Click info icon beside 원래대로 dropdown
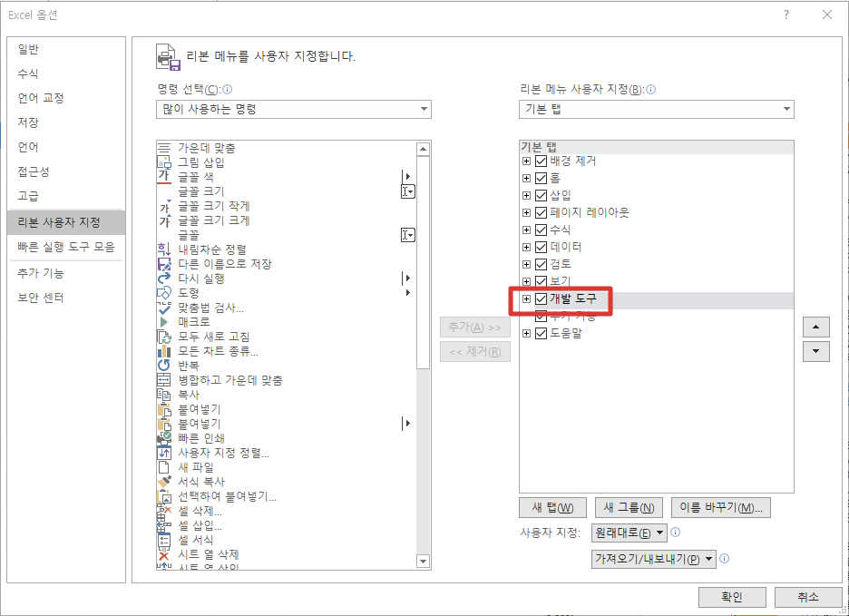The width and height of the screenshot is (849, 616). [675, 532]
